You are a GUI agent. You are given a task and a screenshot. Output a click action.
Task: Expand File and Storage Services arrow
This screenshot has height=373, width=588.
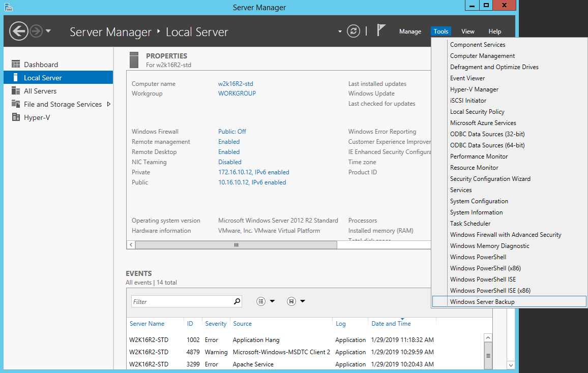[108, 104]
